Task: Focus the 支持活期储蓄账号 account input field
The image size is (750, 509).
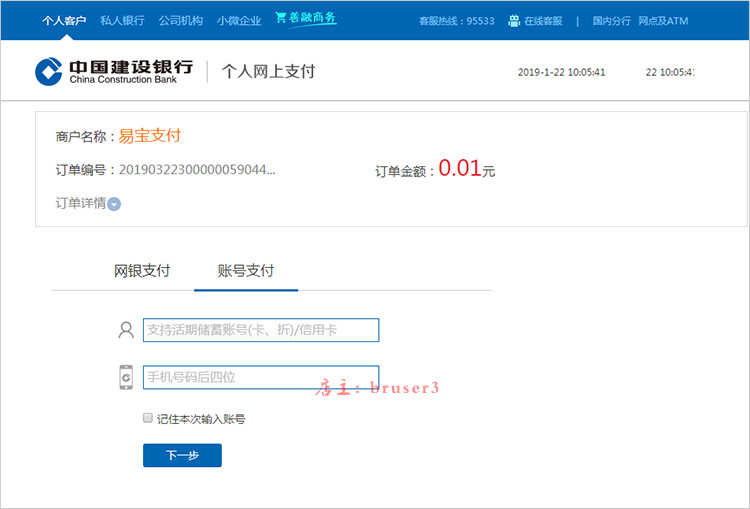Action: (261, 330)
